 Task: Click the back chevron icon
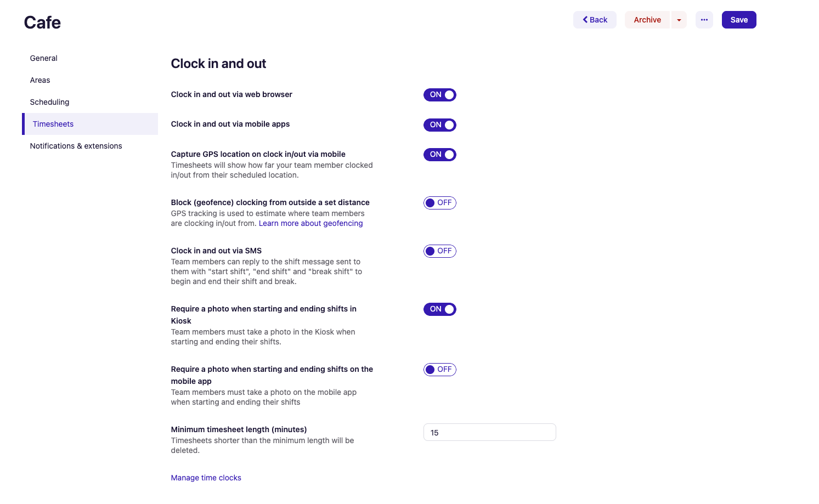[x=585, y=19]
